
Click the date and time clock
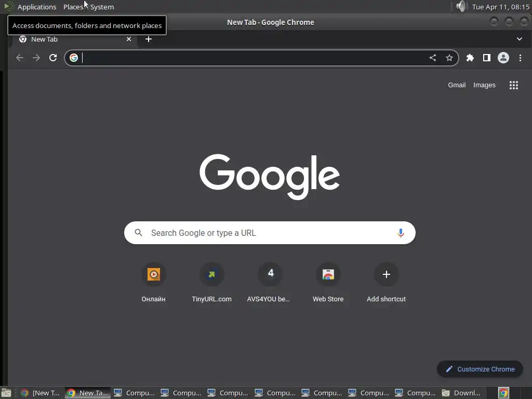[x=501, y=7]
